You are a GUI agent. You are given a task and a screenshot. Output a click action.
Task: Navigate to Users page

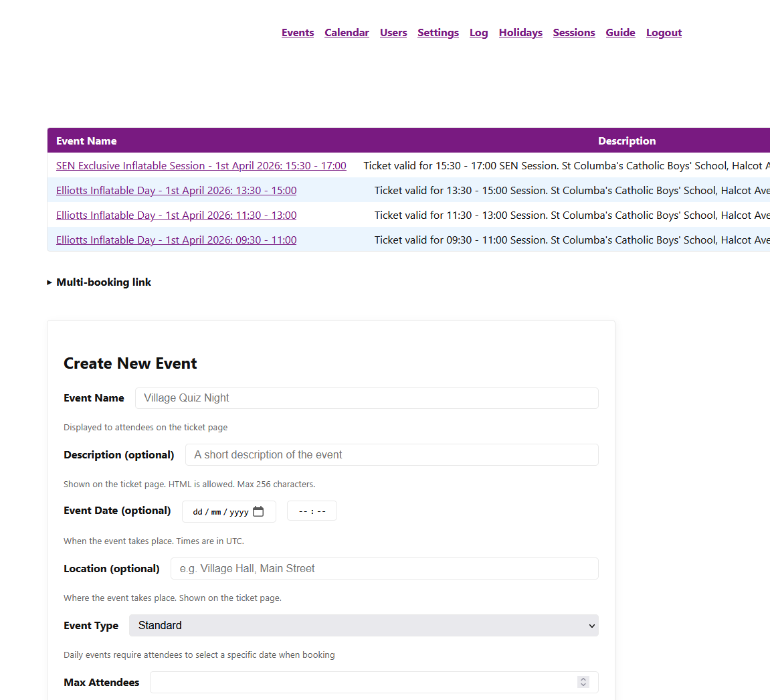tap(393, 33)
